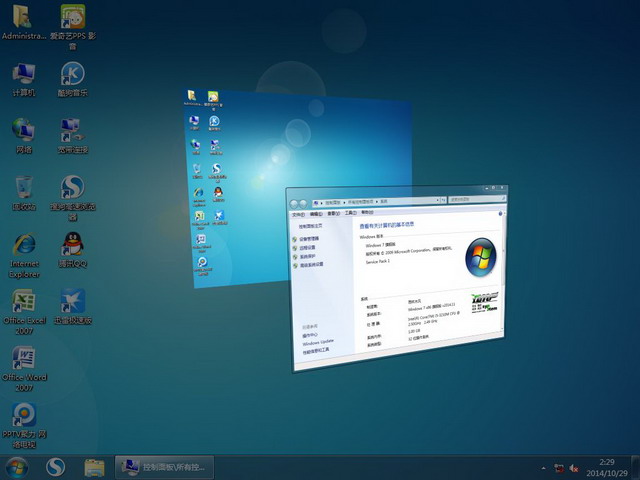Open the 计算机 (Computer) desktop icon
The image size is (640, 480).
point(23,74)
